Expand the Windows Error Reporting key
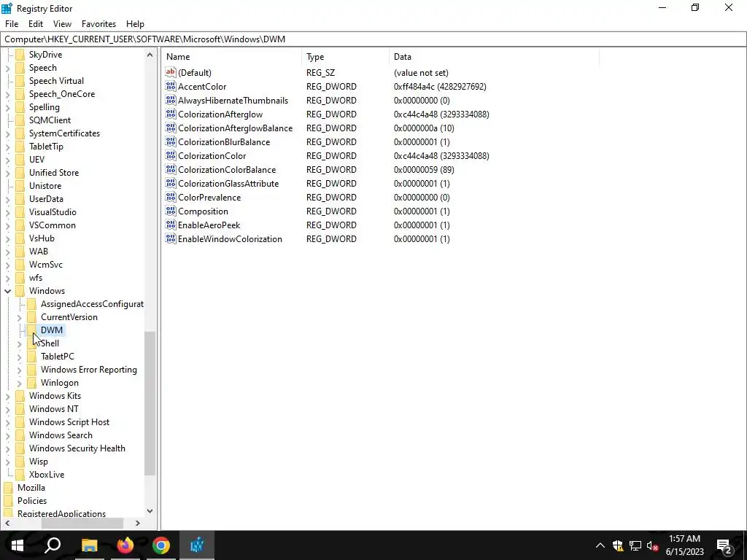747x560 pixels. click(19, 370)
